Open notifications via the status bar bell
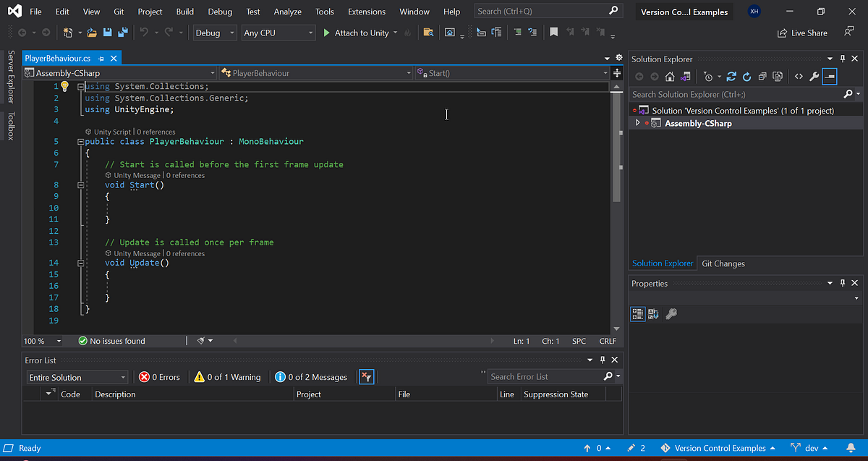The height and width of the screenshot is (461, 868). point(851,447)
